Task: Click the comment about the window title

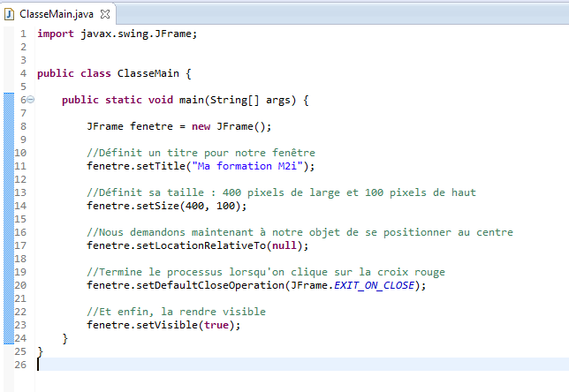Action: tap(201, 153)
